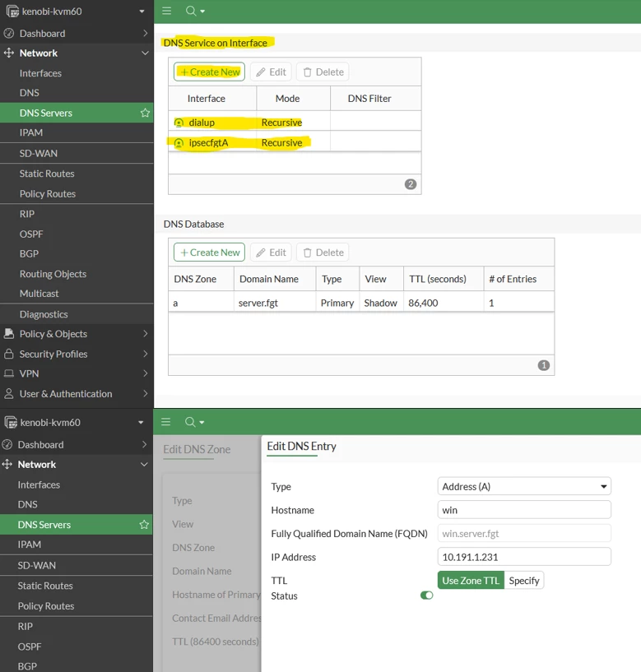Select the ipsecfgtA interface row text

point(208,143)
